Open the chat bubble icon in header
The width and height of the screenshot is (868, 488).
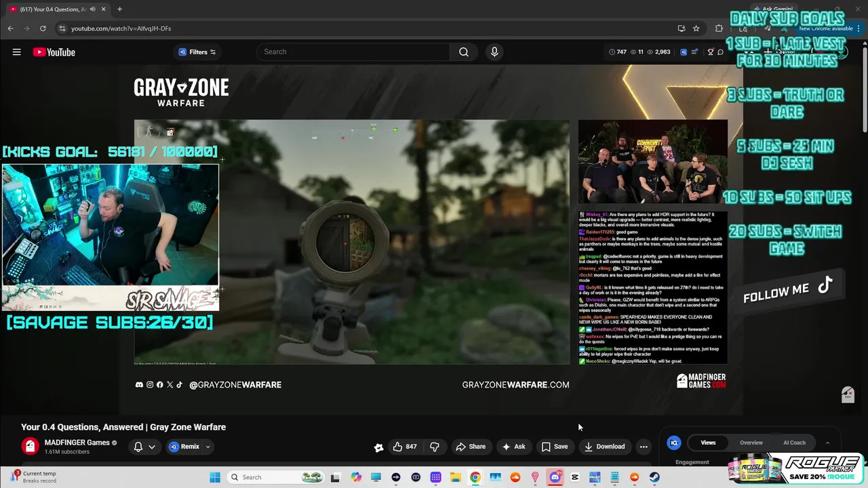(719, 52)
